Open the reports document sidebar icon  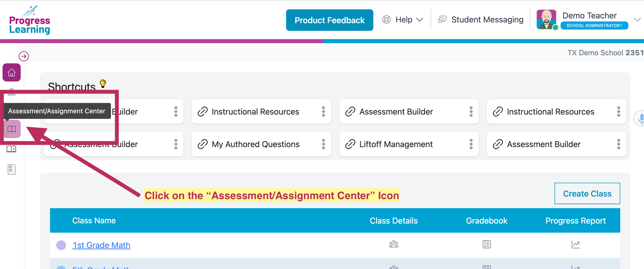(x=12, y=169)
